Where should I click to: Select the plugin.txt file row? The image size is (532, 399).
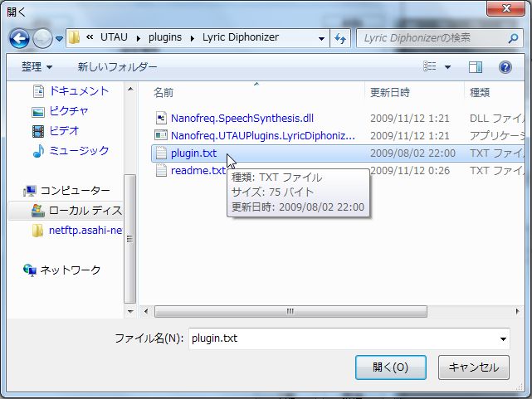click(x=338, y=153)
